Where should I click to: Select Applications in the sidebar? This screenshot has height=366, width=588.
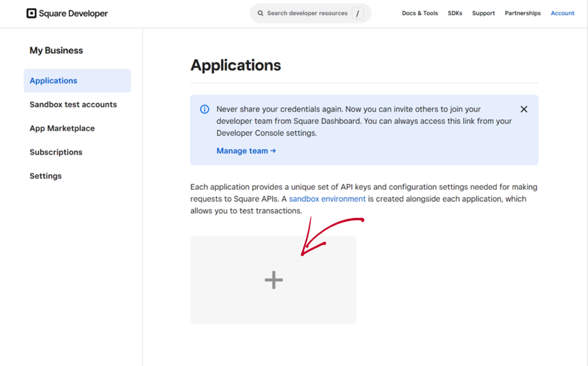[x=54, y=81]
